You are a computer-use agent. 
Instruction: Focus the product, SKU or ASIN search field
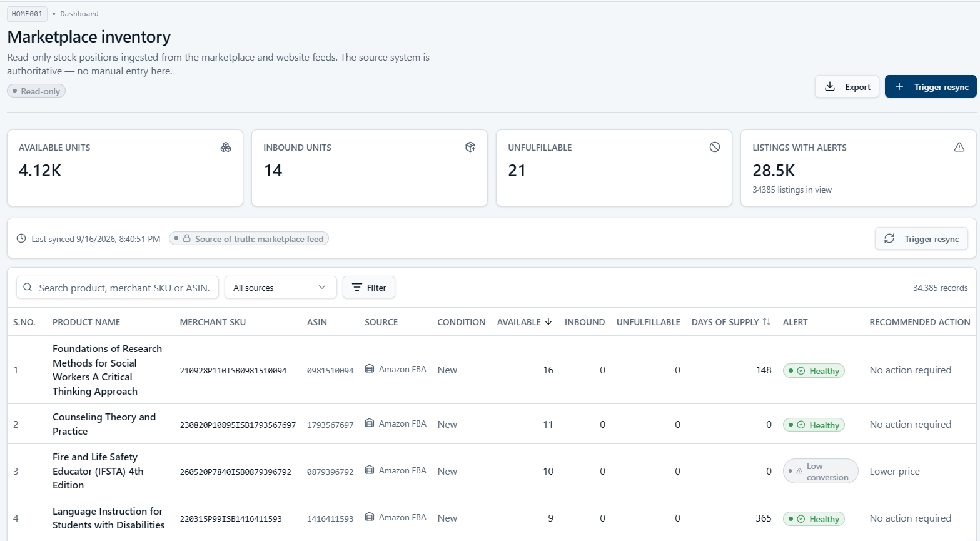(x=118, y=287)
